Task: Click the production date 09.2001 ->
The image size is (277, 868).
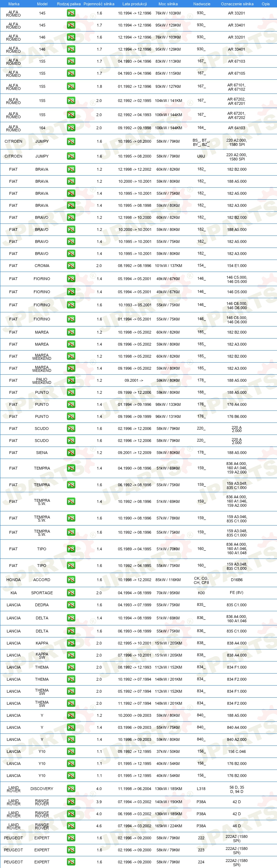Action: tap(134, 380)
